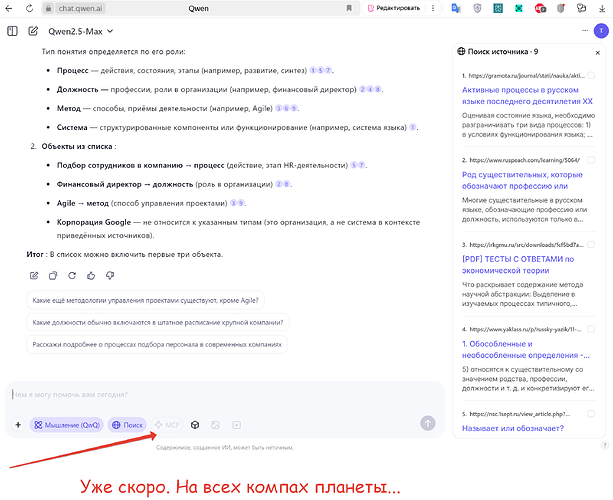Start a new chat with the compose icon

[x=33, y=31]
